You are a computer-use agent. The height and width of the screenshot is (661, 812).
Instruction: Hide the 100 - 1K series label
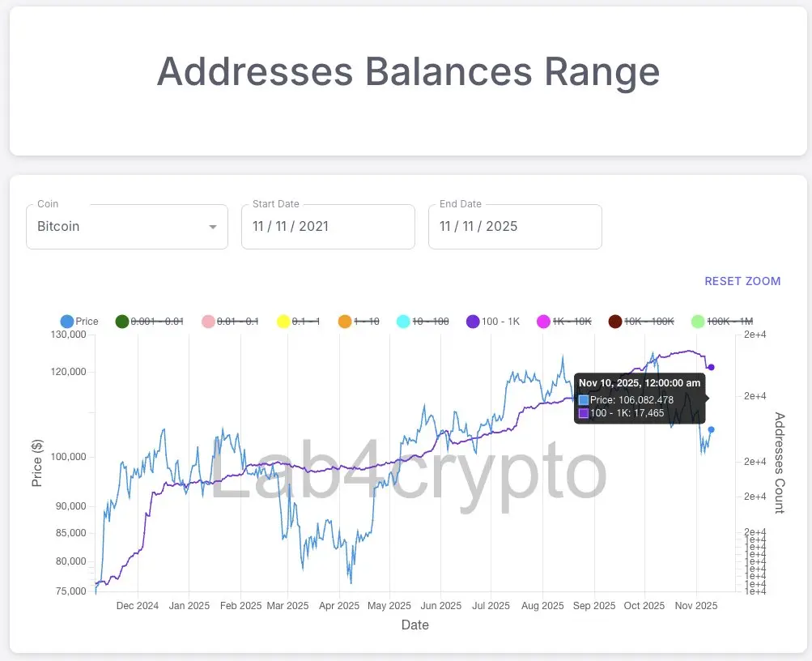[500, 322]
